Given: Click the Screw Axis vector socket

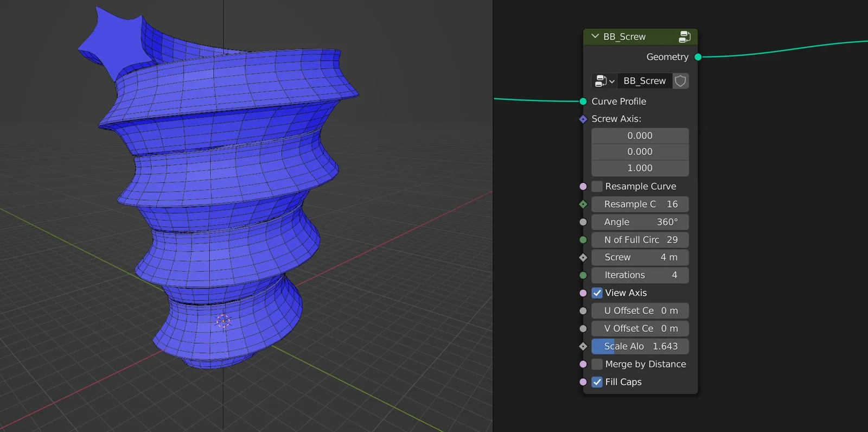Looking at the screenshot, I should point(583,119).
